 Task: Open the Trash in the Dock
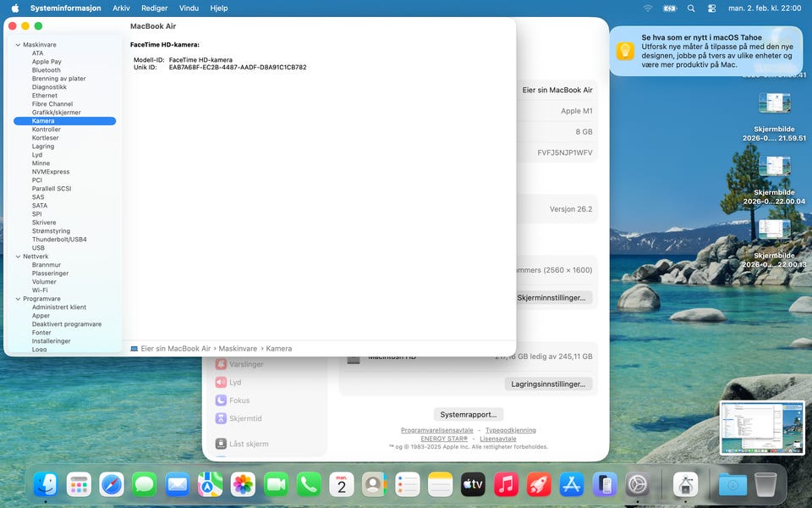click(x=765, y=484)
